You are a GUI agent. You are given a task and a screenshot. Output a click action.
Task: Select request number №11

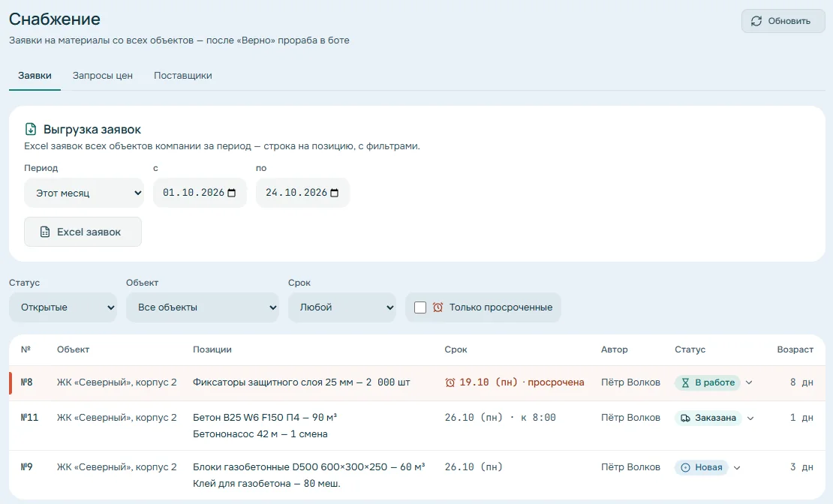29,418
